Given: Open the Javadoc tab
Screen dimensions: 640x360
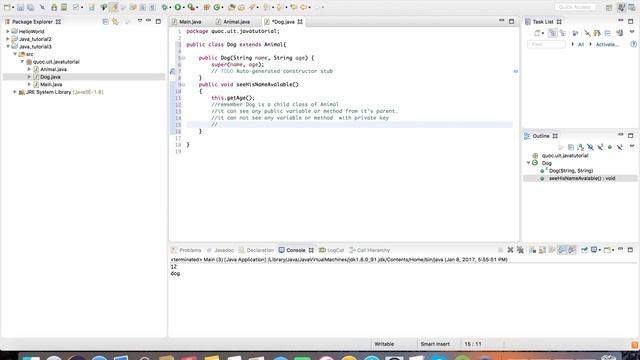Looking at the screenshot, I should point(224,250).
